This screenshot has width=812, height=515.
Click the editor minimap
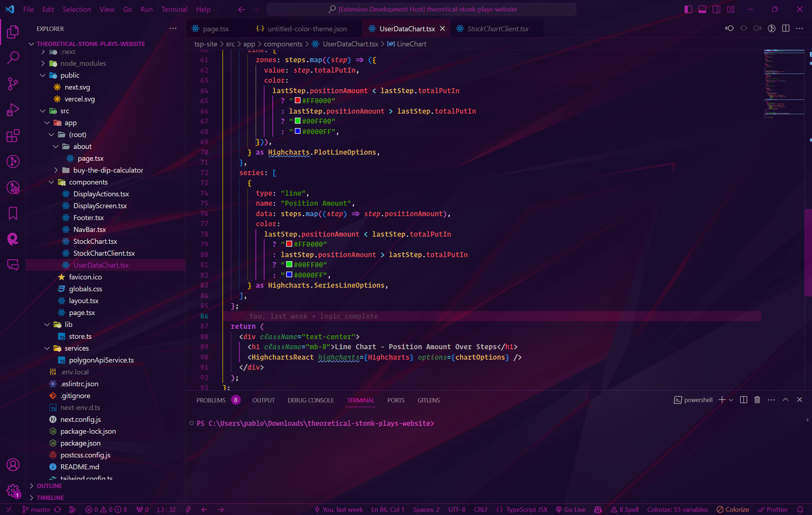point(784,85)
